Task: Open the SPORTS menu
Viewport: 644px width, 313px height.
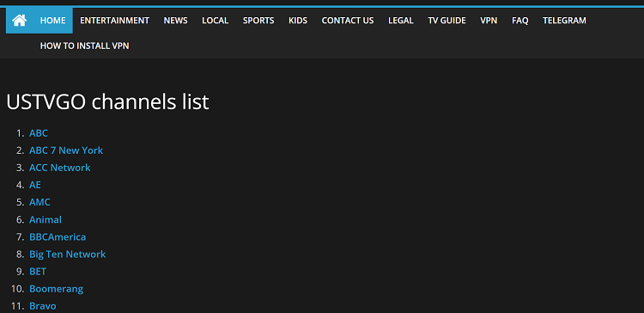Action: point(258,21)
